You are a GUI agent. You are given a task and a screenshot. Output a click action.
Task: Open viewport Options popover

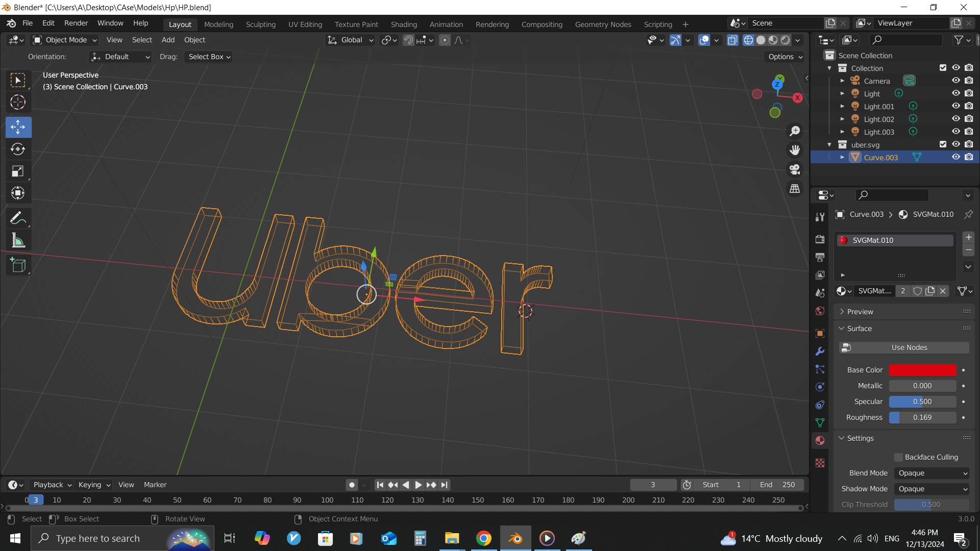pos(785,57)
